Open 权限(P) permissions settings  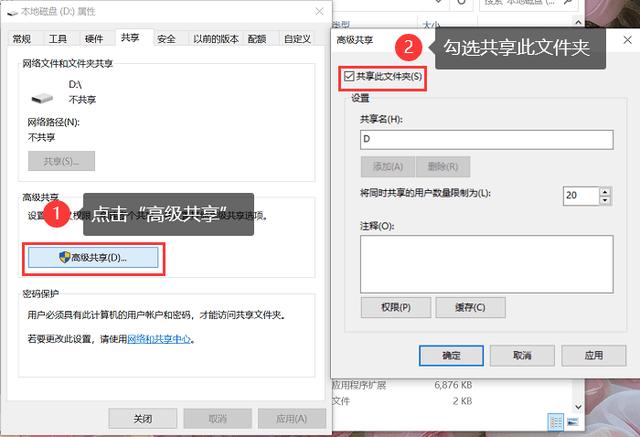pyautogui.click(x=396, y=307)
